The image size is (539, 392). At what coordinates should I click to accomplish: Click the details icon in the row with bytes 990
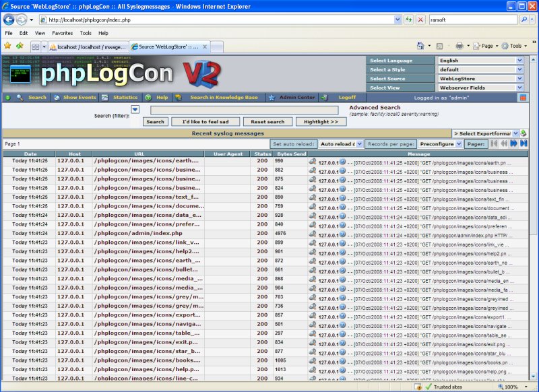click(x=313, y=161)
